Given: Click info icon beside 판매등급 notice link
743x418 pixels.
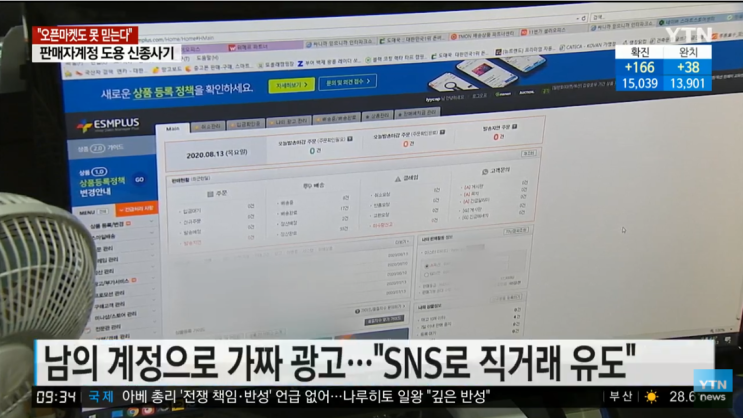Looking at the screenshot, I should pyautogui.click(x=357, y=311).
